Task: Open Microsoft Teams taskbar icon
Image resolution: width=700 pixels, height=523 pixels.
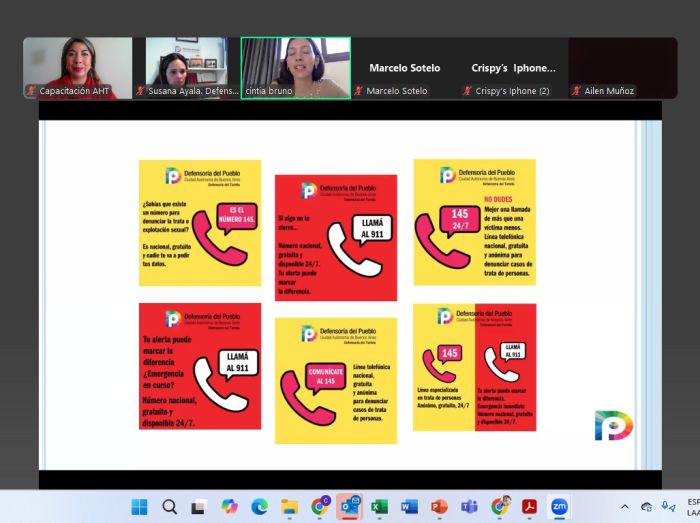Action: tap(469, 506)
